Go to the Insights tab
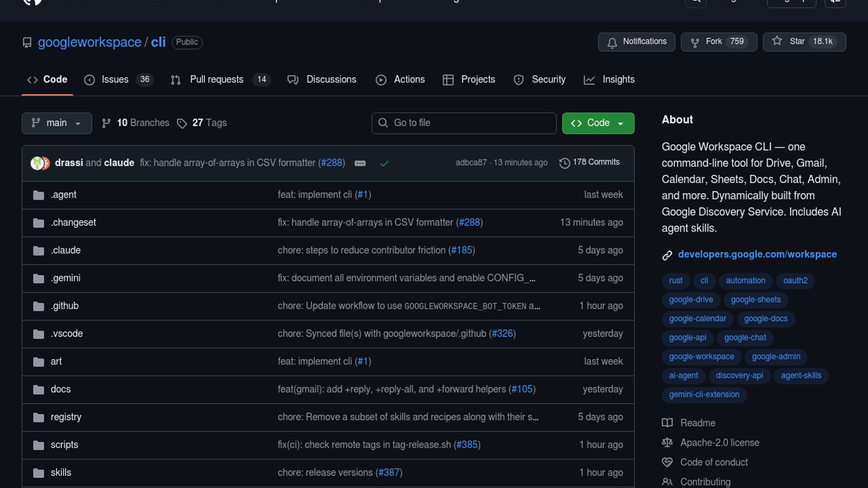 [618, 80]
